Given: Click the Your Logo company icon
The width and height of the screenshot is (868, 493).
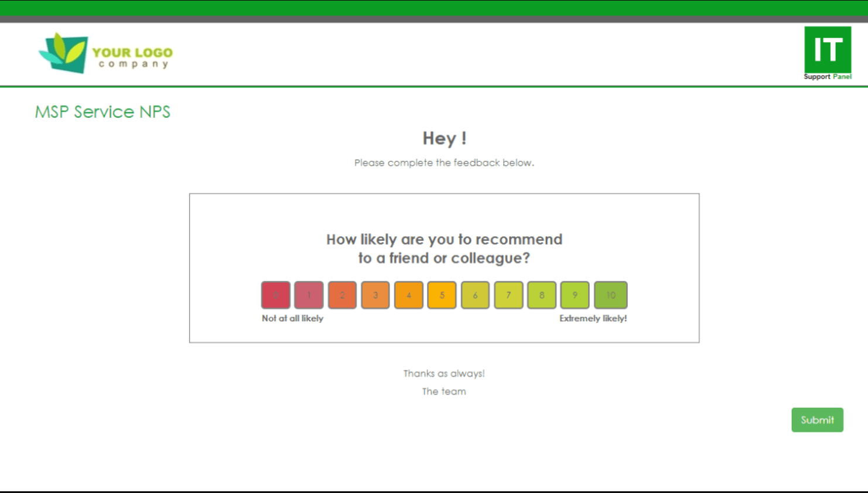Looking at the screenshot, I should (x=105, y=53).
